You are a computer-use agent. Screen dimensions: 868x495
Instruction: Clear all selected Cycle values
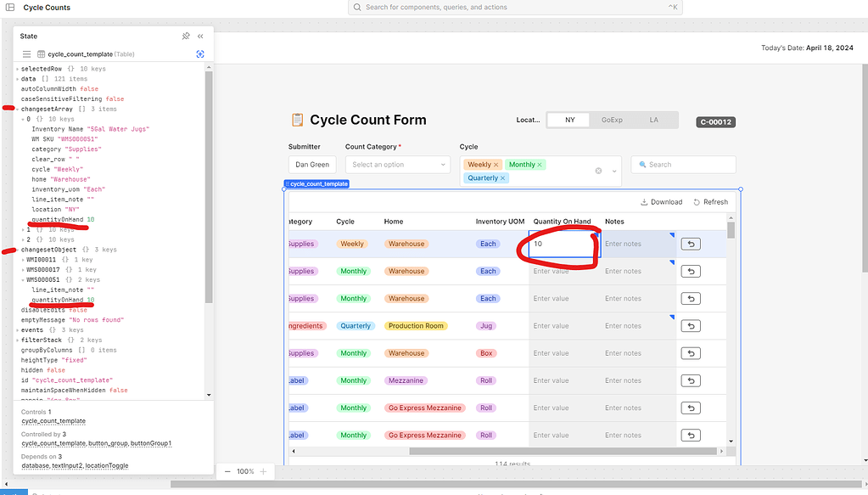tap(598, 172)
